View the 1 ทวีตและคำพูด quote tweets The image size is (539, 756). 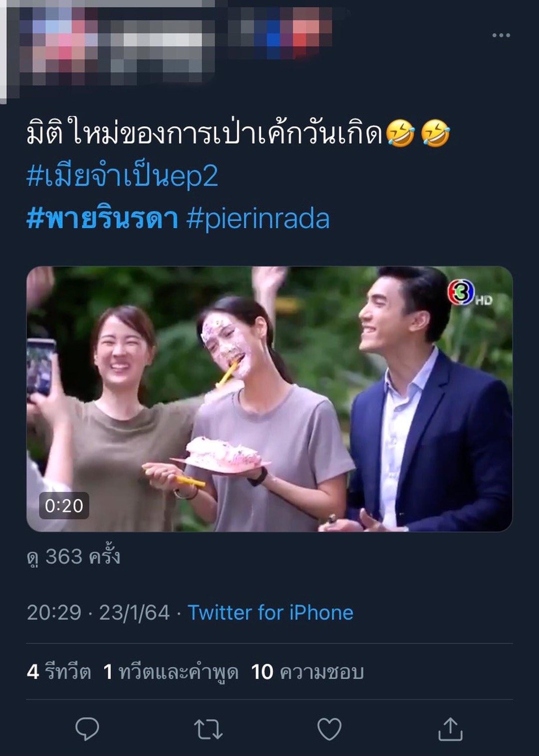[x=171, y=672]
